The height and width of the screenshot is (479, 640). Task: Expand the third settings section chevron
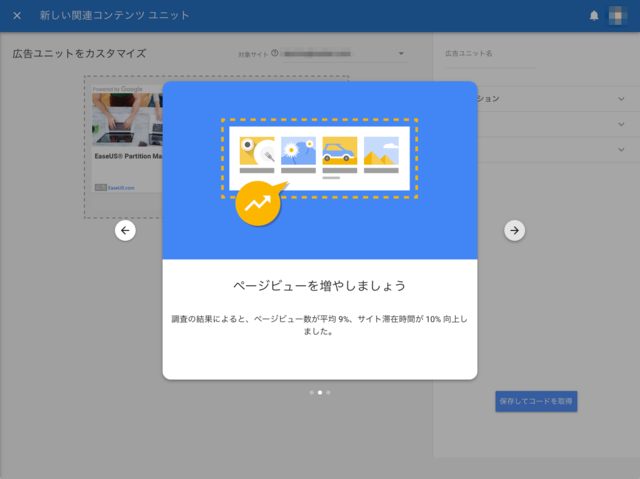(621, 150)
